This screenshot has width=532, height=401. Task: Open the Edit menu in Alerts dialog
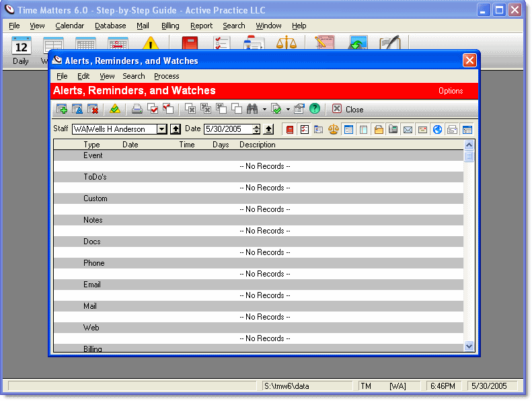point(83,76)
